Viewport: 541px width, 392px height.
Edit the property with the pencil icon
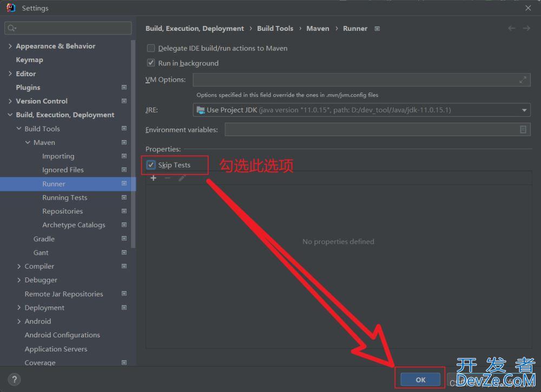[x=182, y=178]
